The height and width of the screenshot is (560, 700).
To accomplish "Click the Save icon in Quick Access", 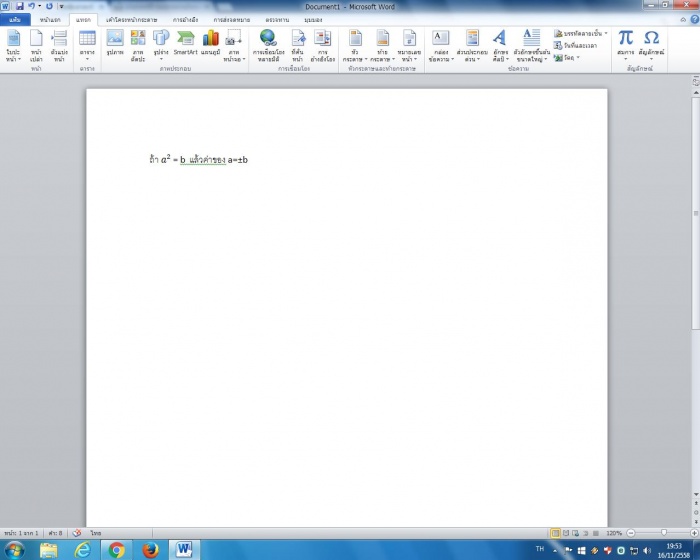I will 19,6.
